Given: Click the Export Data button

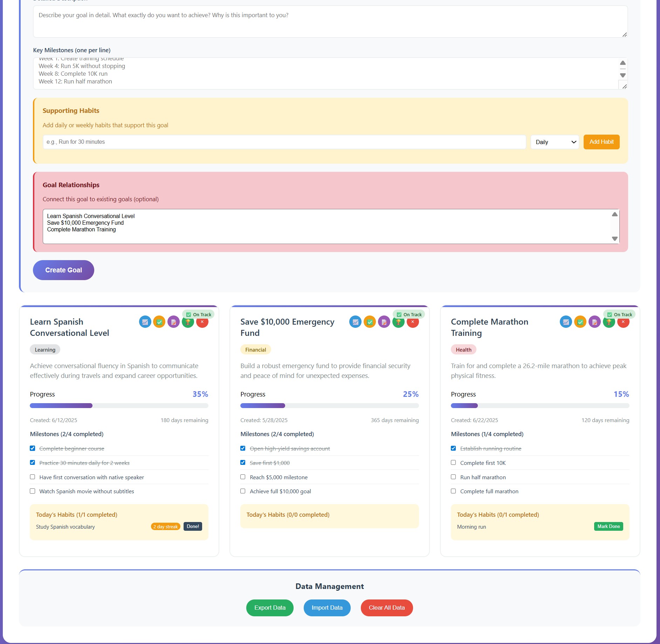Looking at the screenshot, I should coord(270,608).
